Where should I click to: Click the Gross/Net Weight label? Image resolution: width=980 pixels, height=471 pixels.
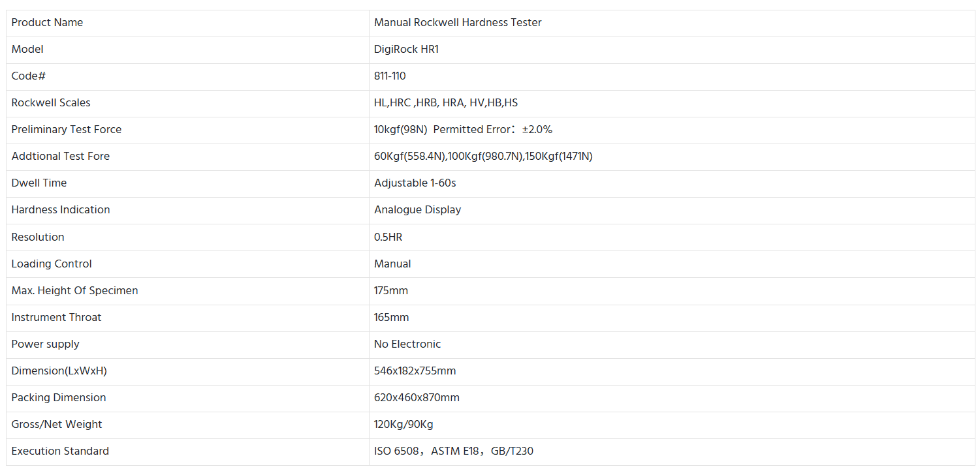coord(57,425)
